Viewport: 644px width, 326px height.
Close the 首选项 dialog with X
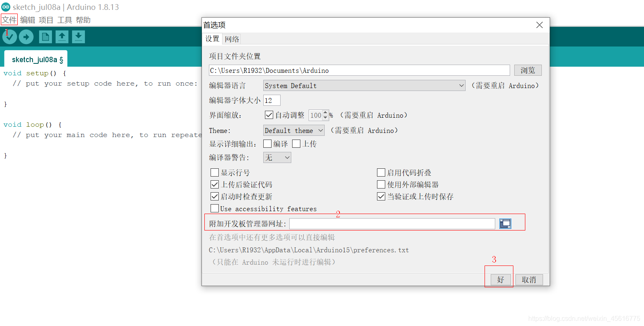[x=539, y=25]
